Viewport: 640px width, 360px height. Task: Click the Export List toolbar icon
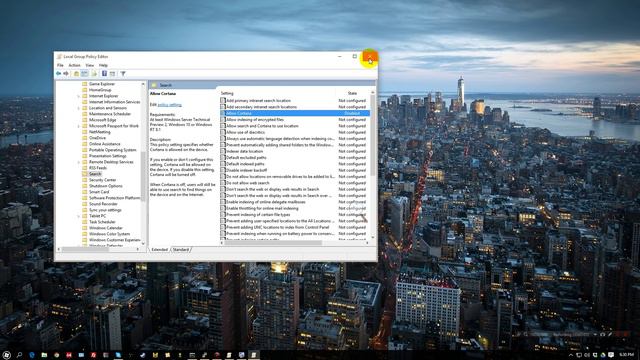tap(94, 73)
